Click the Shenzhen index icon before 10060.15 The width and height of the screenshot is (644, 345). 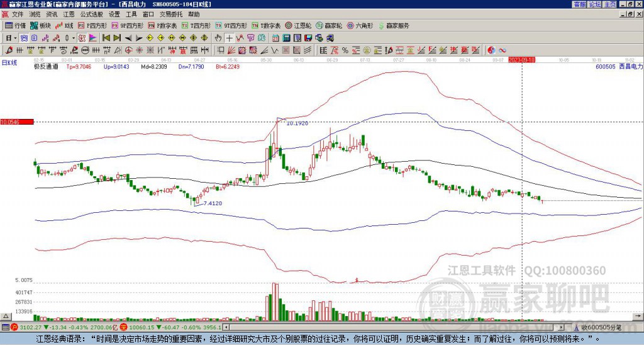[x=123, y=327]
